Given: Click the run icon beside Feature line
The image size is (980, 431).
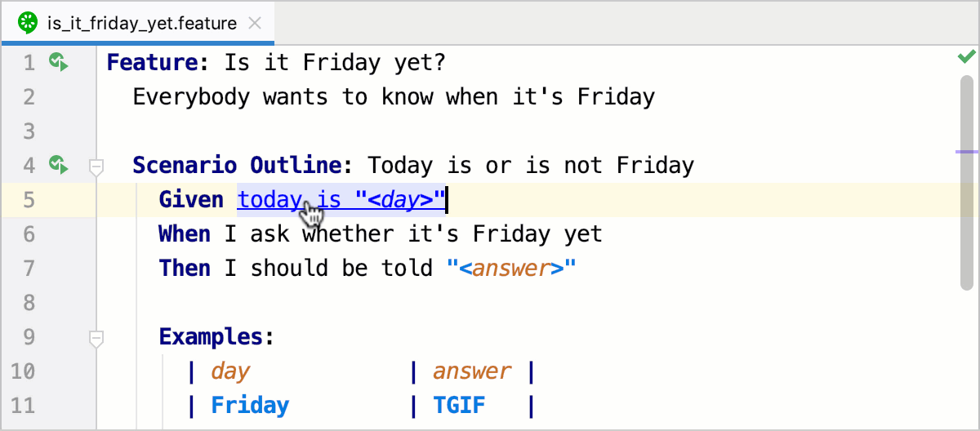Looking at the screenshot, I should pos(58,62).
